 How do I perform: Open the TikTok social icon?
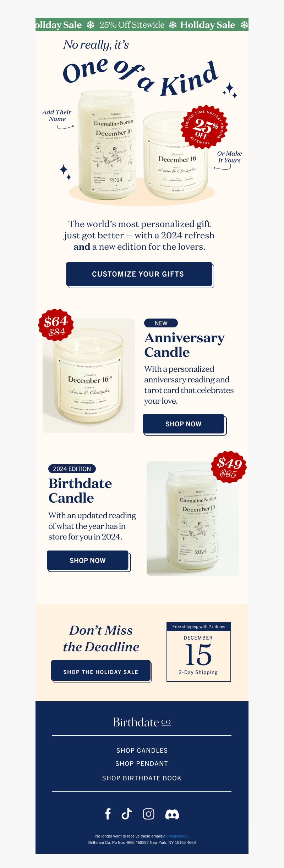(x=127, y=814)
